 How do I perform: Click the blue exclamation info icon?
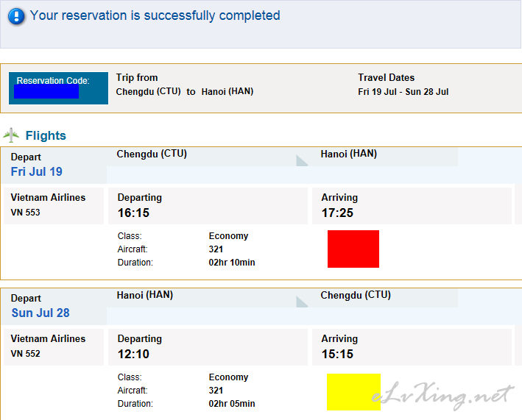tap(16, 16)
